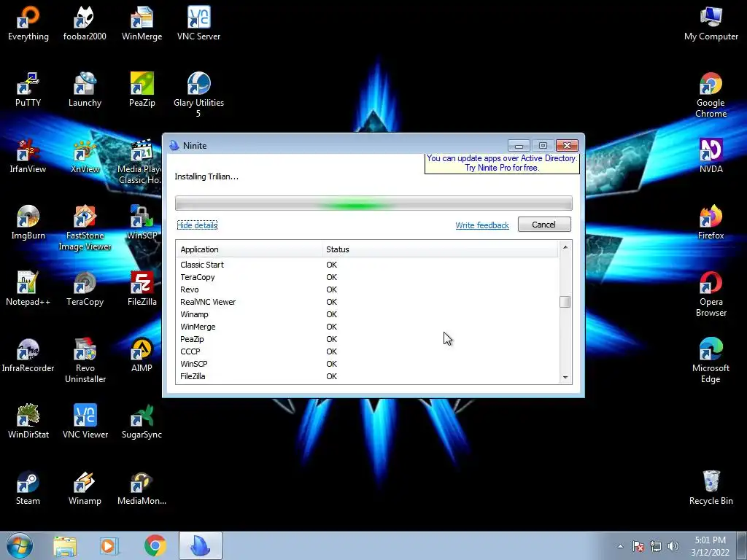Select the Classic Start row
The image size is (747, 560).
coord(367,265)
